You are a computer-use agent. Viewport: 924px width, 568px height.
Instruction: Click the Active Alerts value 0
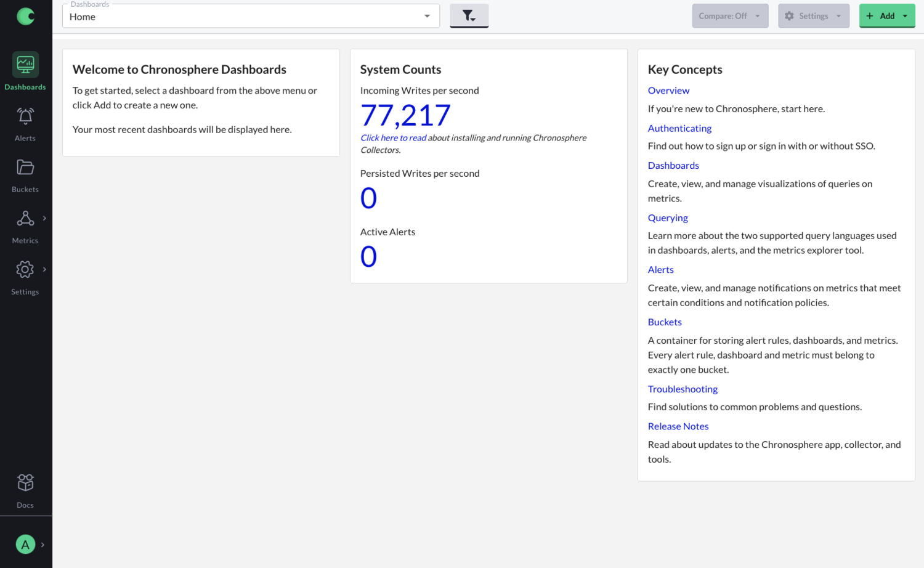click(368, 257)
